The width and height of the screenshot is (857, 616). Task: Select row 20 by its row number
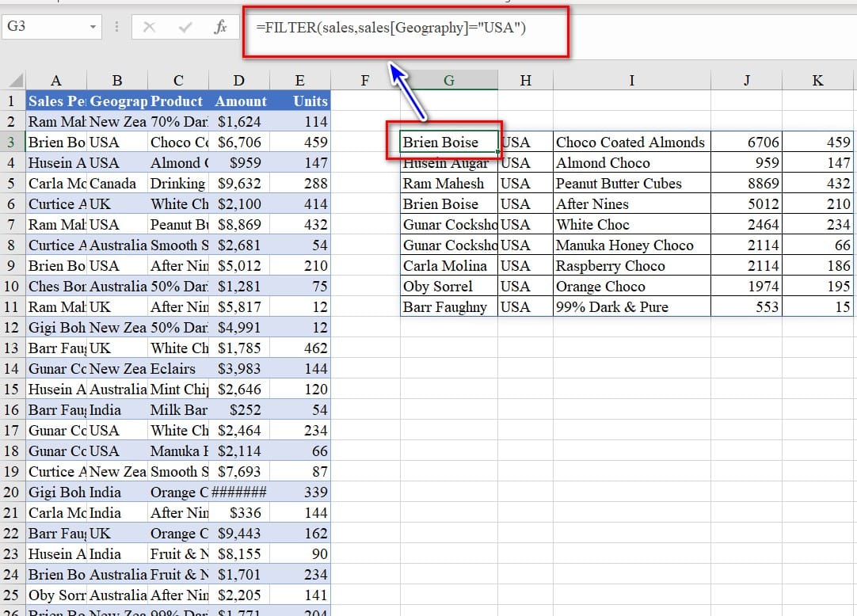coord(12,492)
